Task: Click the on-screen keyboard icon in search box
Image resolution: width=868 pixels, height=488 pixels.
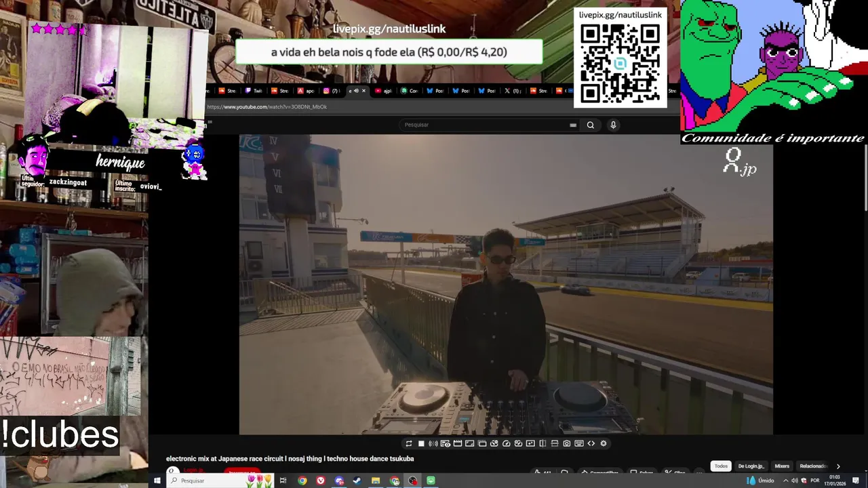Action: (x=573, y=125)
